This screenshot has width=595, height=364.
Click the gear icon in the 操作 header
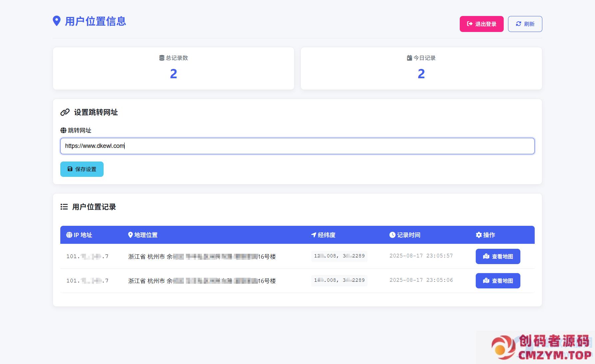click(479, 235)
